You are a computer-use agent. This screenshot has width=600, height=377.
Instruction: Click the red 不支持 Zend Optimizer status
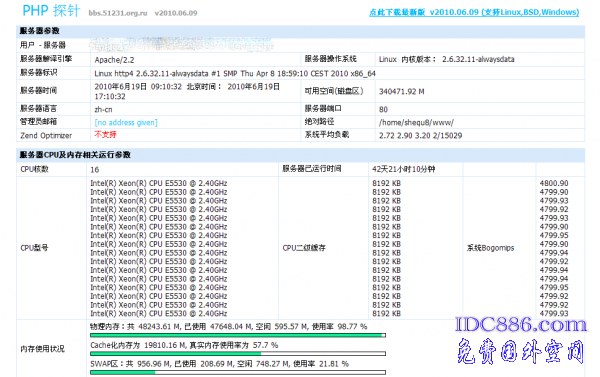tap(105, 134)
